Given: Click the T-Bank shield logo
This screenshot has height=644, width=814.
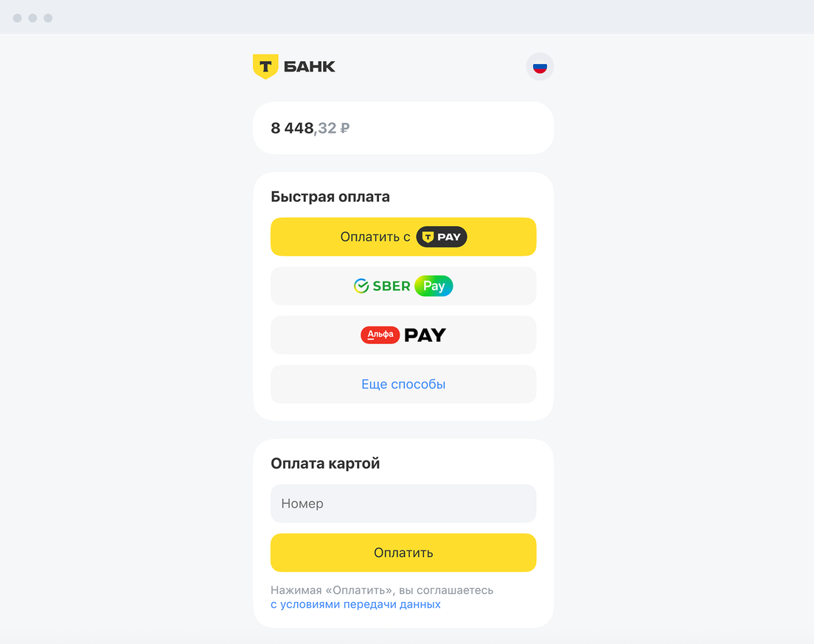Looking at the screenshot, I should [x=265, y=66].
